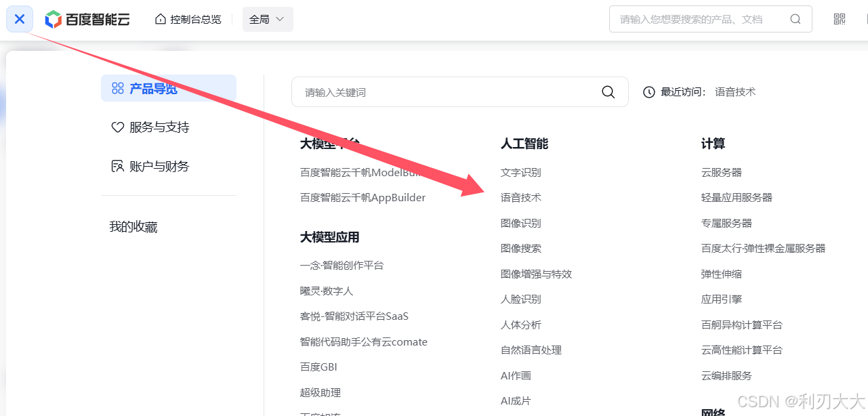Open 应用引擎 product
Screen dimensions: 868x416
722,299
